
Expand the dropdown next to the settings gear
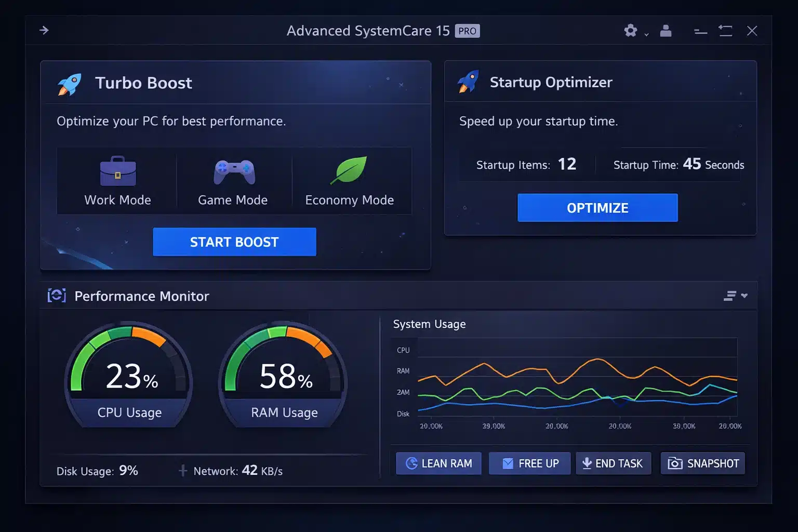coord(645,34)
